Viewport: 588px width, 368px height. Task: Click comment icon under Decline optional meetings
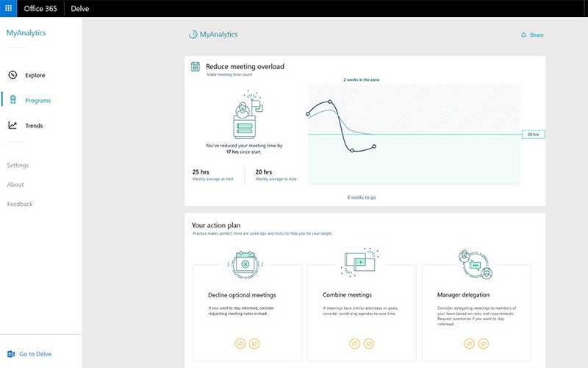pyautogui.click(x=254, y=343)
